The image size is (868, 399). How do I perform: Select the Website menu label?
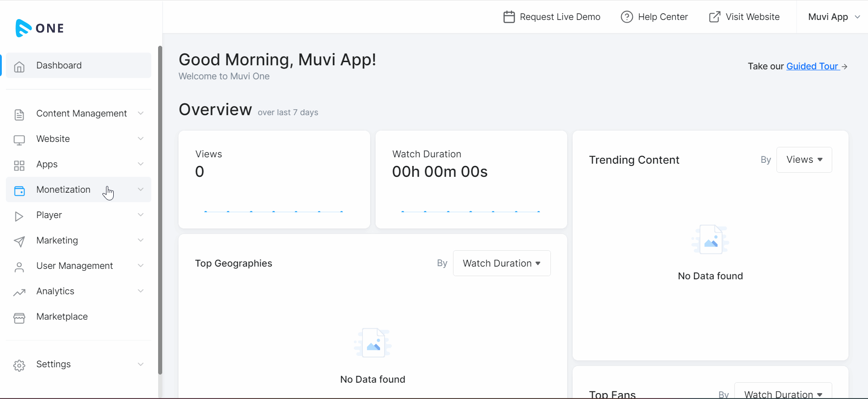tap(53, 139)
